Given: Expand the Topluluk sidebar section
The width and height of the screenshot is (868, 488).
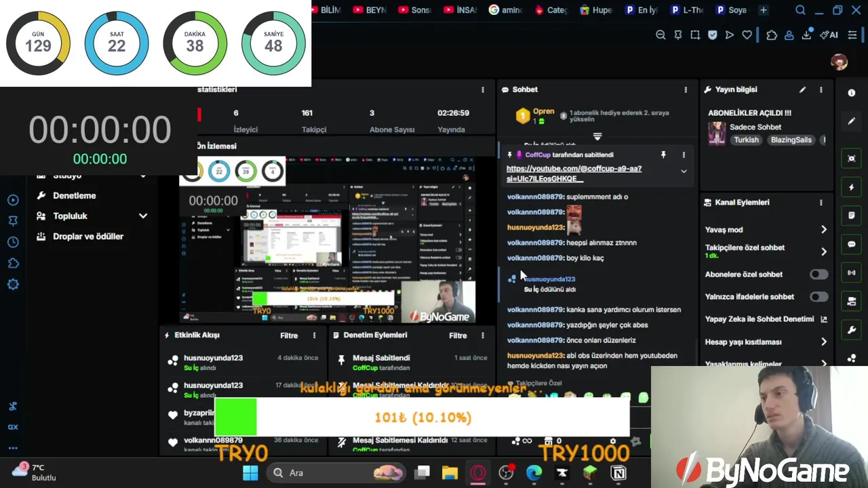Looking at the screenshot, I should [x=143, y=216].
